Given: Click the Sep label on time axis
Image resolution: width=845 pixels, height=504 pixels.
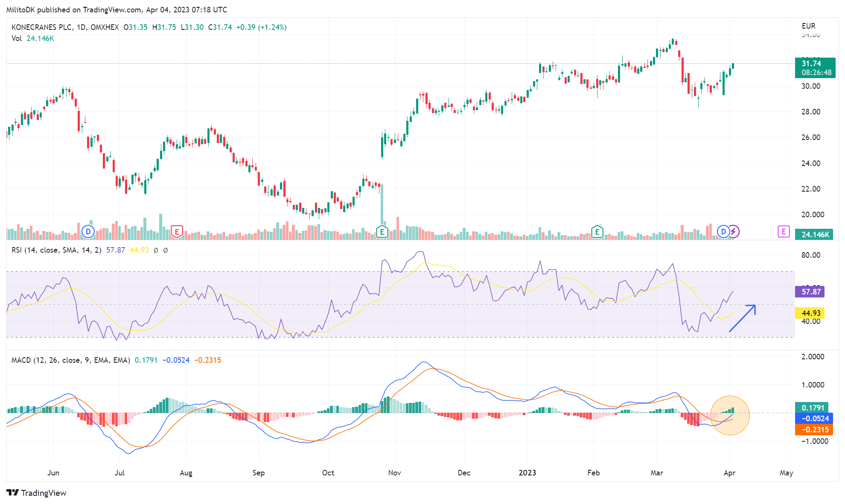Looking at the screenshot, I should click(x=259, y=473).
